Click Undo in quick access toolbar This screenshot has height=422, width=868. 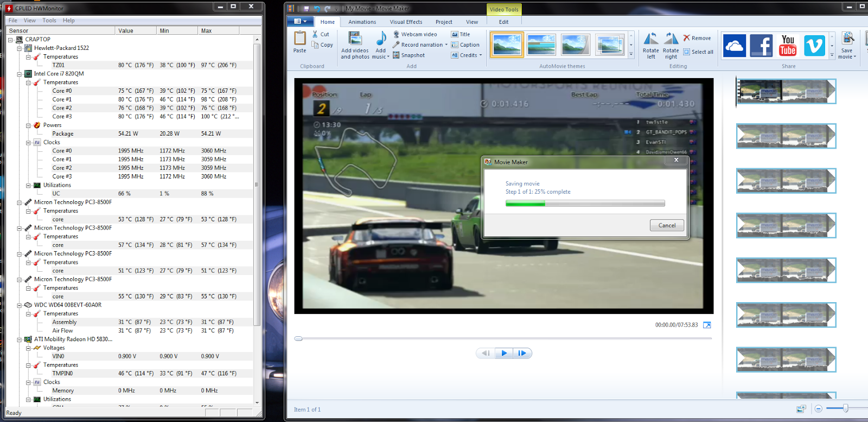pyautogui.click(x=317, y=9)
